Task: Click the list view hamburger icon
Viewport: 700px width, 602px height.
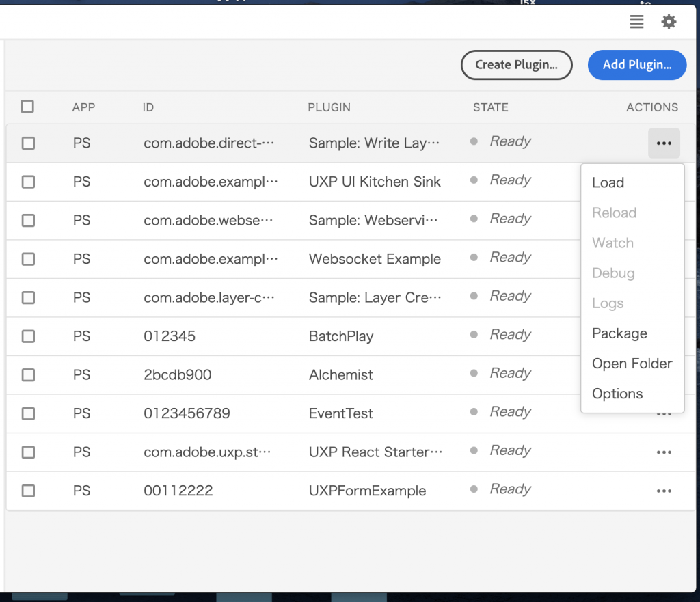Action: (636, 23)
